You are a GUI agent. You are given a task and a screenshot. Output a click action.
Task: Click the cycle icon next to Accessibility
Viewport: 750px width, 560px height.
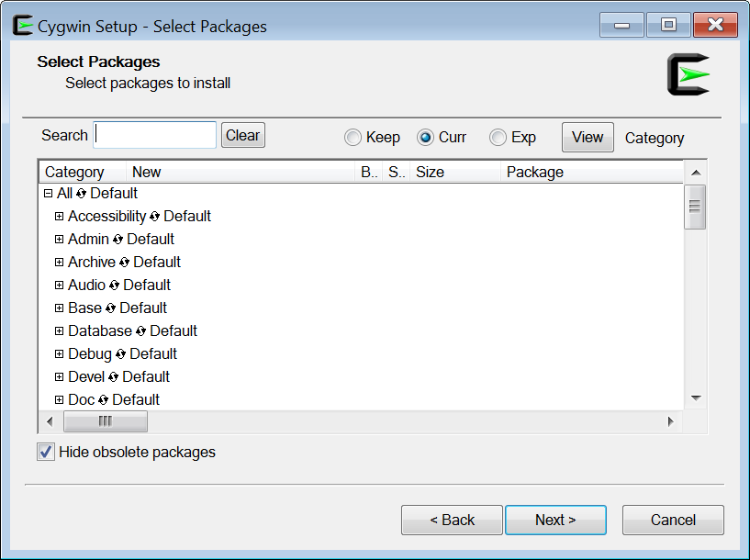point(154,217)
